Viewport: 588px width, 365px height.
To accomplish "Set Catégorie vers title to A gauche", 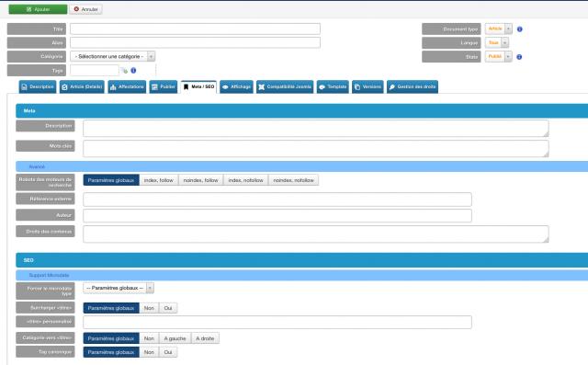I will click(175, 338).
